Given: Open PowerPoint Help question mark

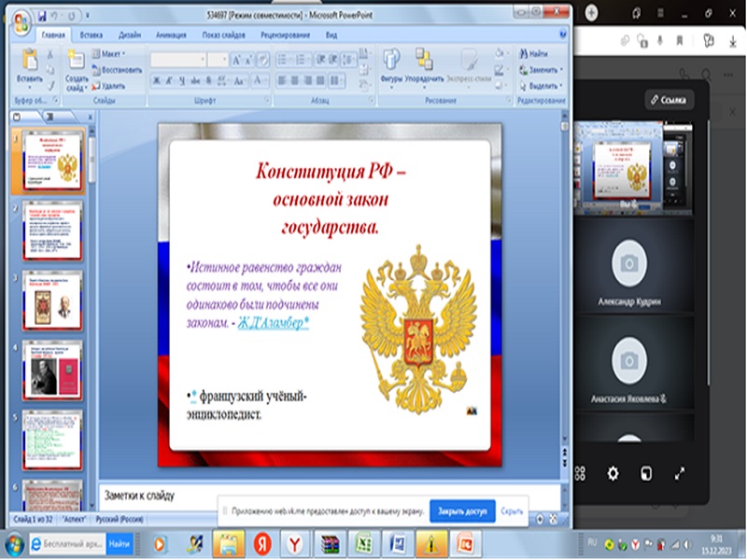Looking at the screenshot, I should click(563, 34).
